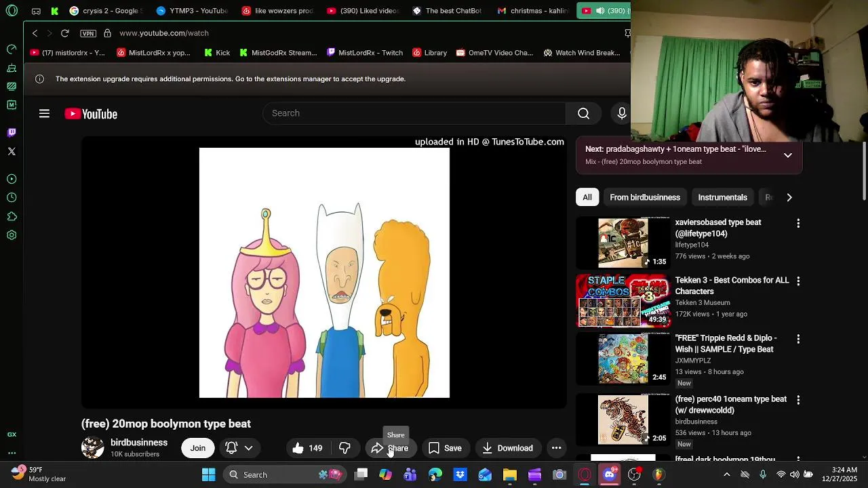868x488 pixels.
Task: Click the video player artwork to pause
Action: click(324, 272)
